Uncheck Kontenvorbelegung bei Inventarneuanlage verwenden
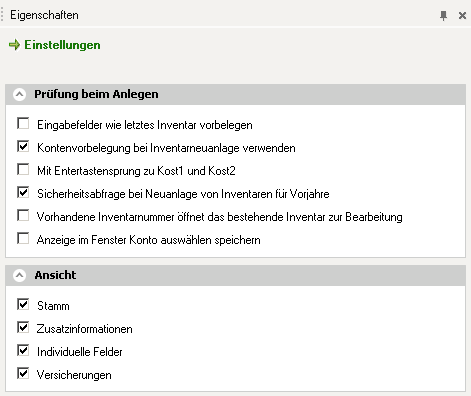The height and width of the screenshot is (396, 471). (23, 146)
